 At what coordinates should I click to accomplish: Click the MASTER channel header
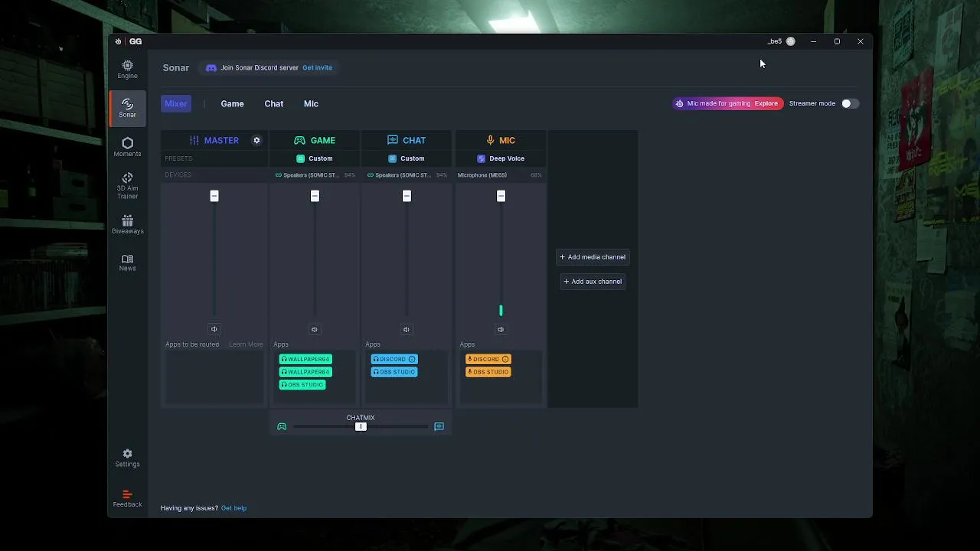coord(214,140)
